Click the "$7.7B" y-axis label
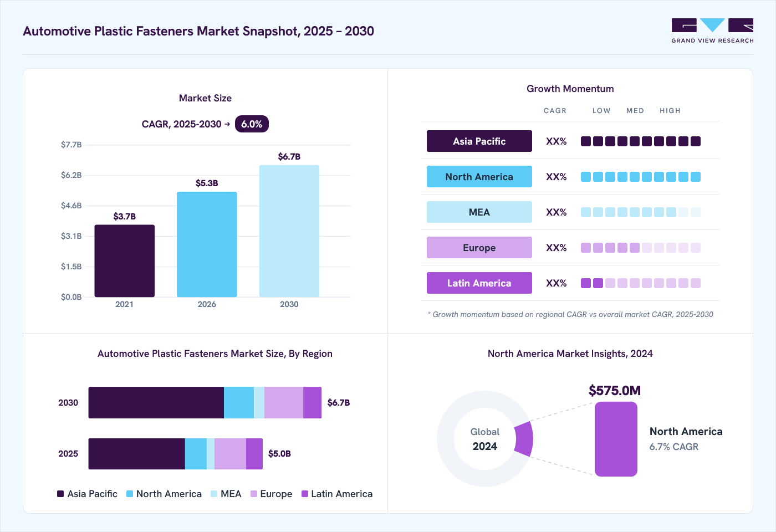The image size is (776, 532). click(72, 145)
